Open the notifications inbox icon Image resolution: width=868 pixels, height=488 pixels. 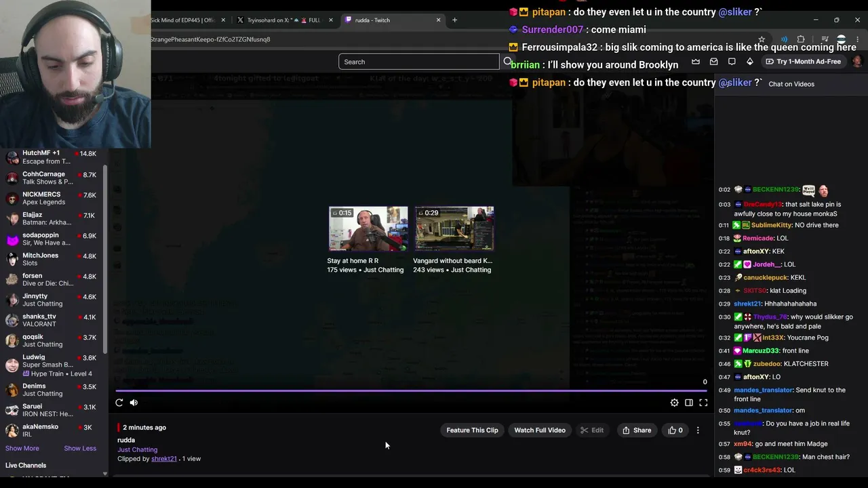(x=714, y=62)
